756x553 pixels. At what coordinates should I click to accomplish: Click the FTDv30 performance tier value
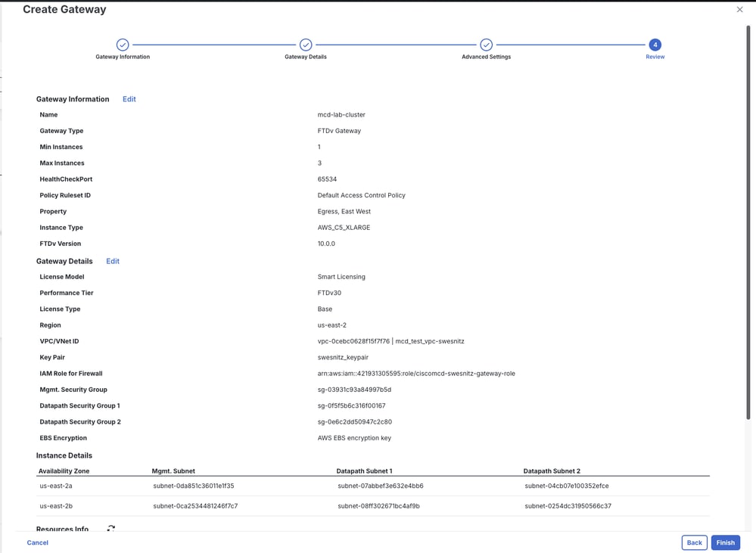click(329, 293)
